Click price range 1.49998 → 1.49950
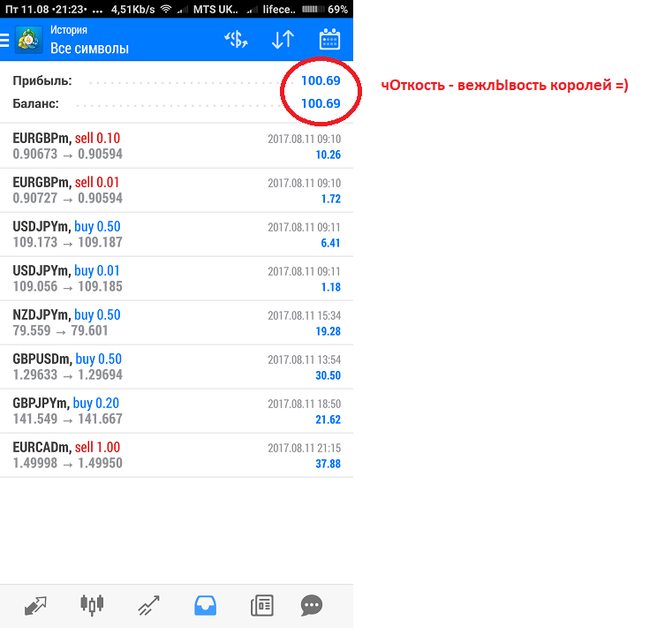The image size is (672, 628). [x=68, y=464]
